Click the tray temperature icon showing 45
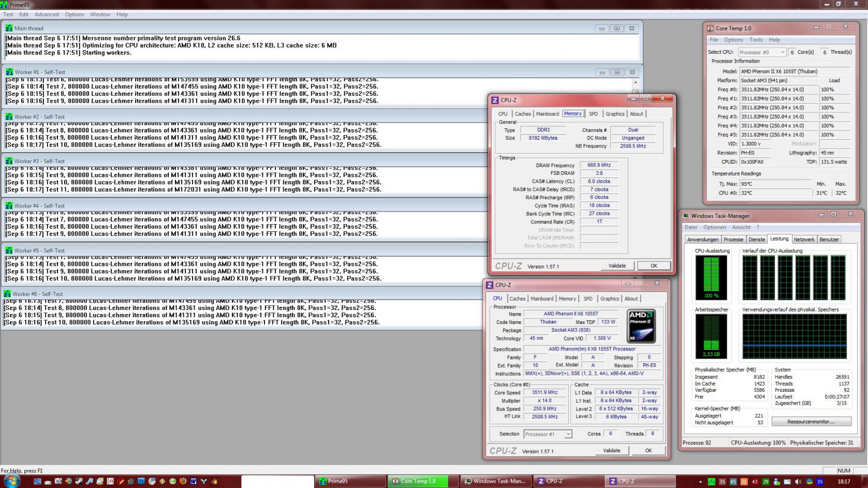 (x=733, y=482)
